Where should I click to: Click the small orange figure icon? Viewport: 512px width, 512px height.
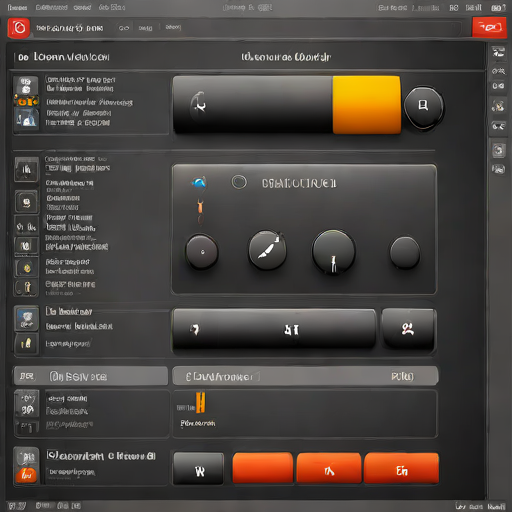coord(200,206)
